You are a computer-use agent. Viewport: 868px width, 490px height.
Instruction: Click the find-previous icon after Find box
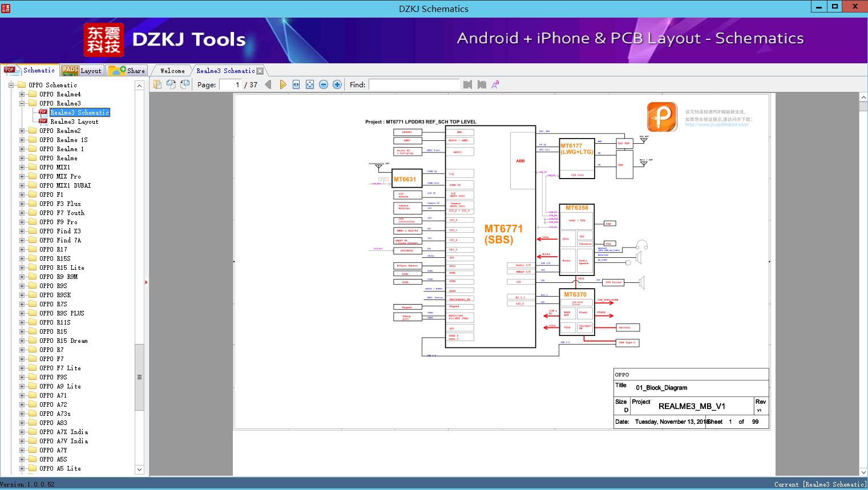pos(467,84)
